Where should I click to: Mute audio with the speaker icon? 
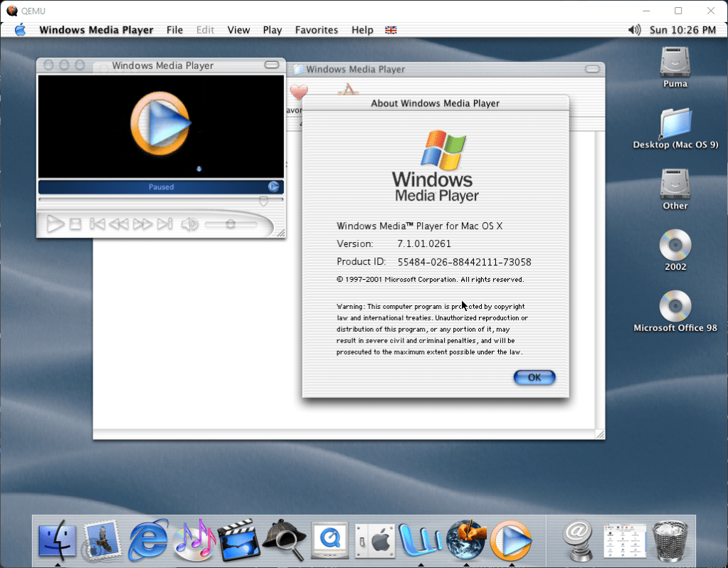click(189, 225)
